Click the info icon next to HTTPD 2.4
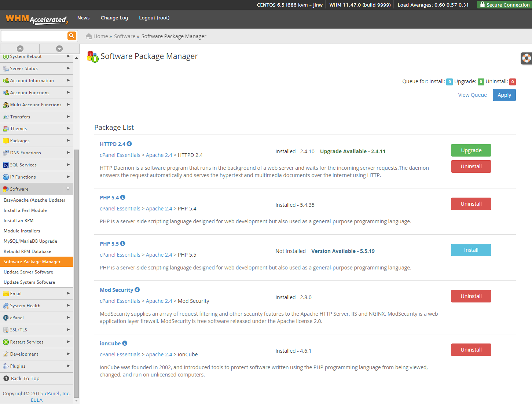 tap(129, 144)
